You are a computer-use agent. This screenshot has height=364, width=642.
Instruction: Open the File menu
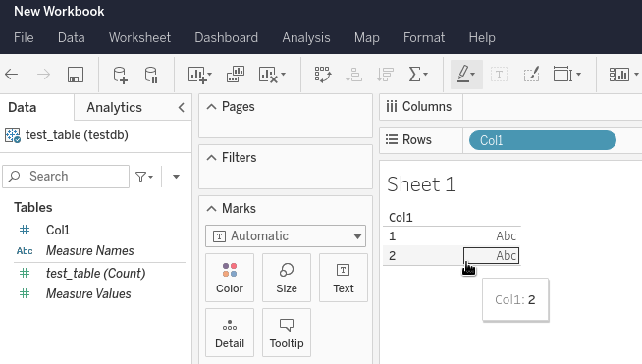coord(24,37)
